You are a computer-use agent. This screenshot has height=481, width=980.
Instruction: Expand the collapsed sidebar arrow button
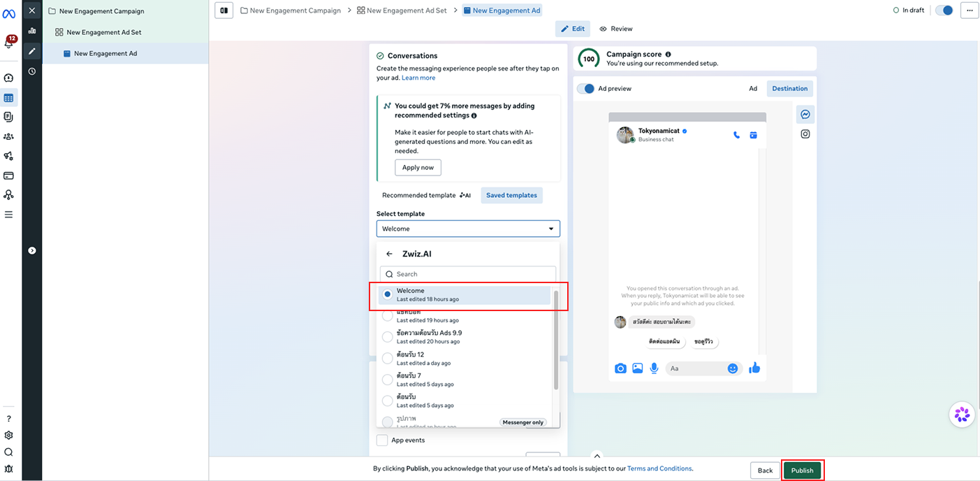(x=32, y=250)
